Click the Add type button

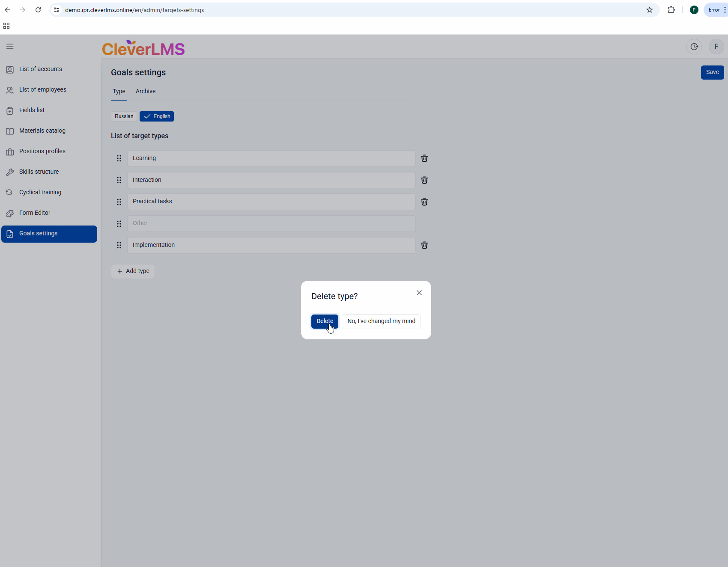pyautogui.click(x=133, y=271)
